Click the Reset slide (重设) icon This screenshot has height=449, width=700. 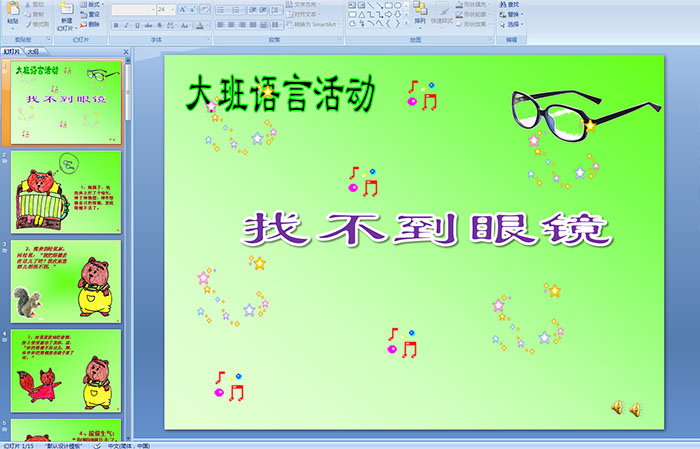pos(83,15)
